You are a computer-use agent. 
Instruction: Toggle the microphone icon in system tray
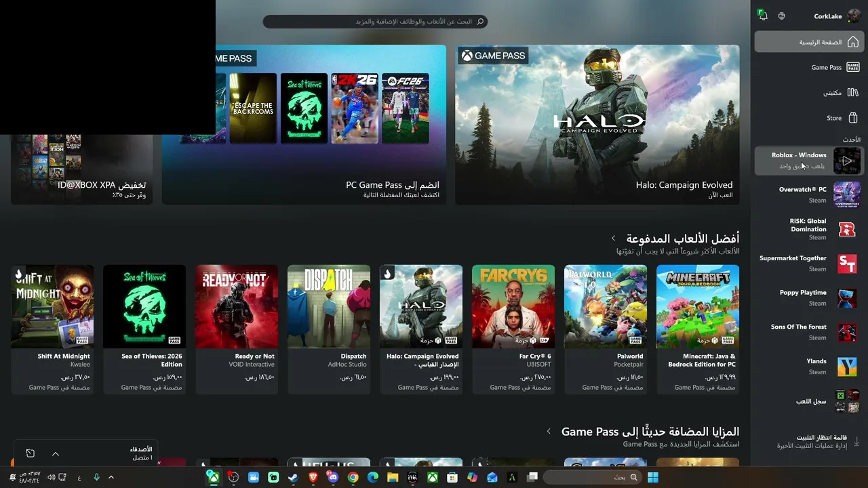(96, 478)
